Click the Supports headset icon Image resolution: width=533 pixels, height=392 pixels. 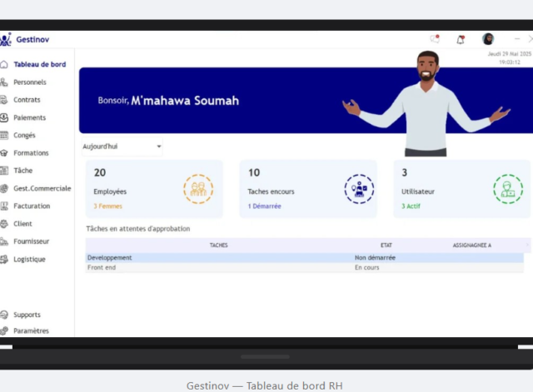coord(4,315)
